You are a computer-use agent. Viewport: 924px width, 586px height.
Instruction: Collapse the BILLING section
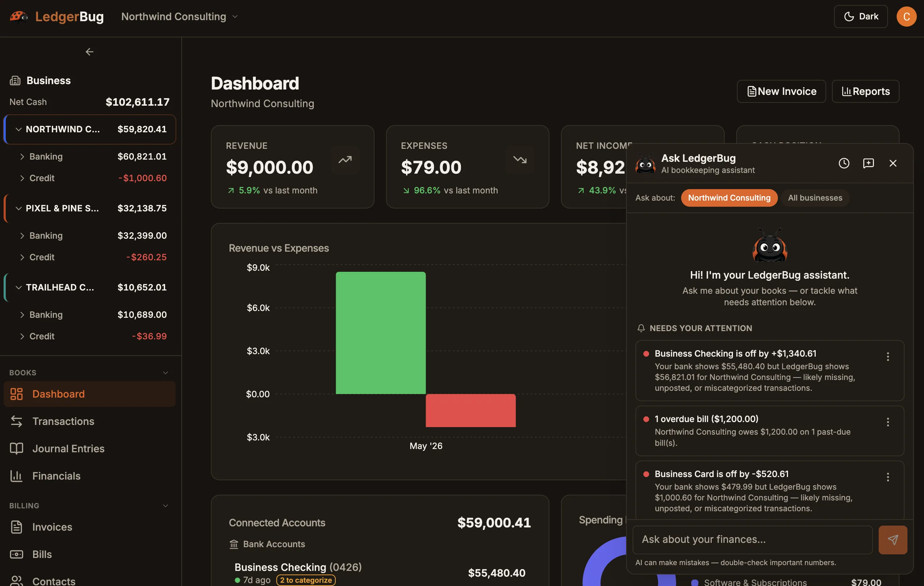(166, 505)
